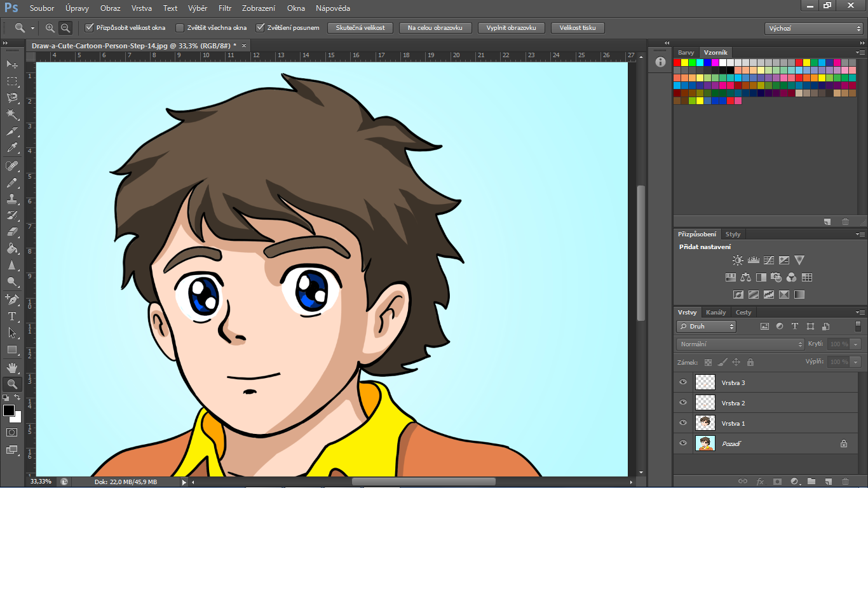Open the Filtr menu
Image resolution: width=868 pixels, height=601 pixels.
pyautogui.click(x=225, y=8)
